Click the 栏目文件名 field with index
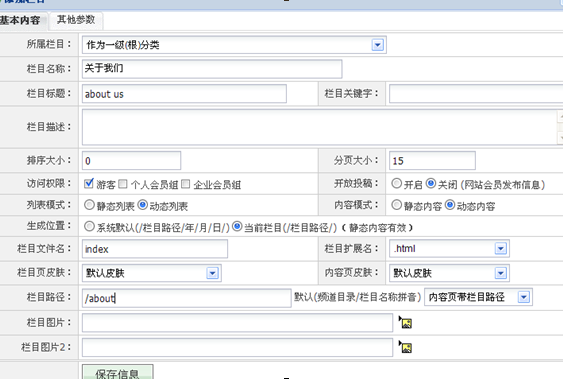This screenshot has height=379, width=563. 155,249
